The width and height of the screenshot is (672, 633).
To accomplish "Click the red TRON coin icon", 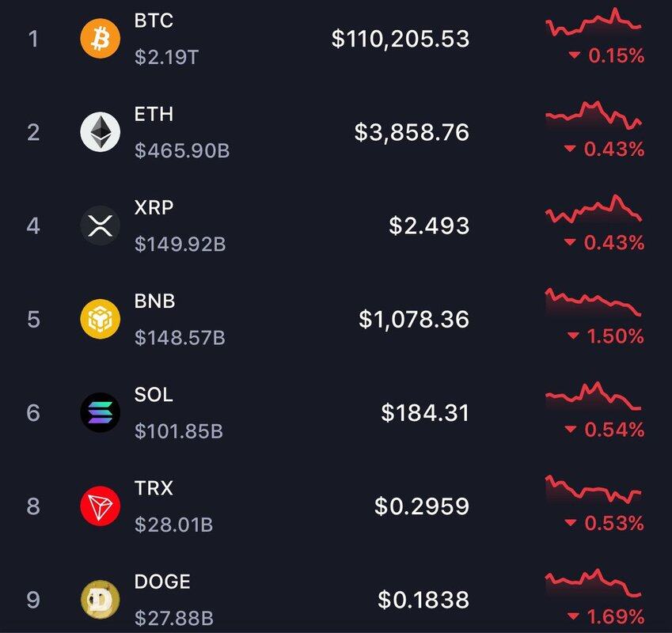I will coord(101,506).
